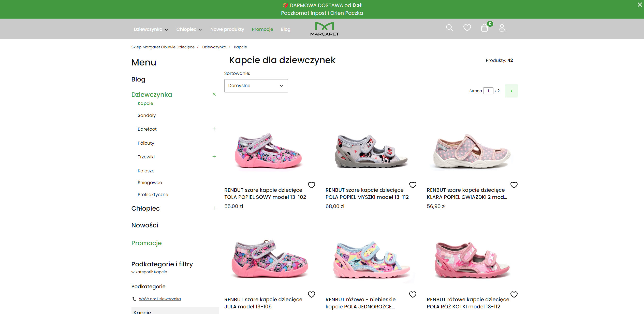Deselect the Dziewczynka category filter
Screen dimensions: 644x314
tap(214, 94)
